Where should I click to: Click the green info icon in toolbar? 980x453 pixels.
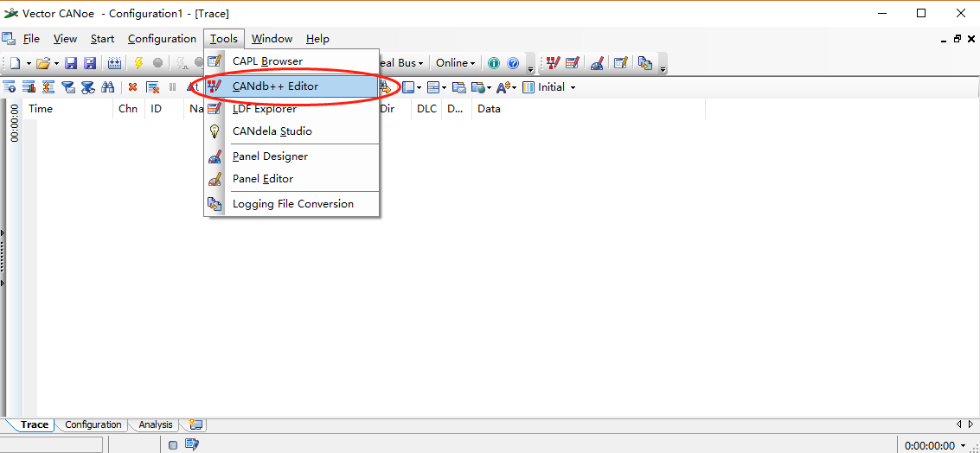pyautogui.click(x=494, y=63)
